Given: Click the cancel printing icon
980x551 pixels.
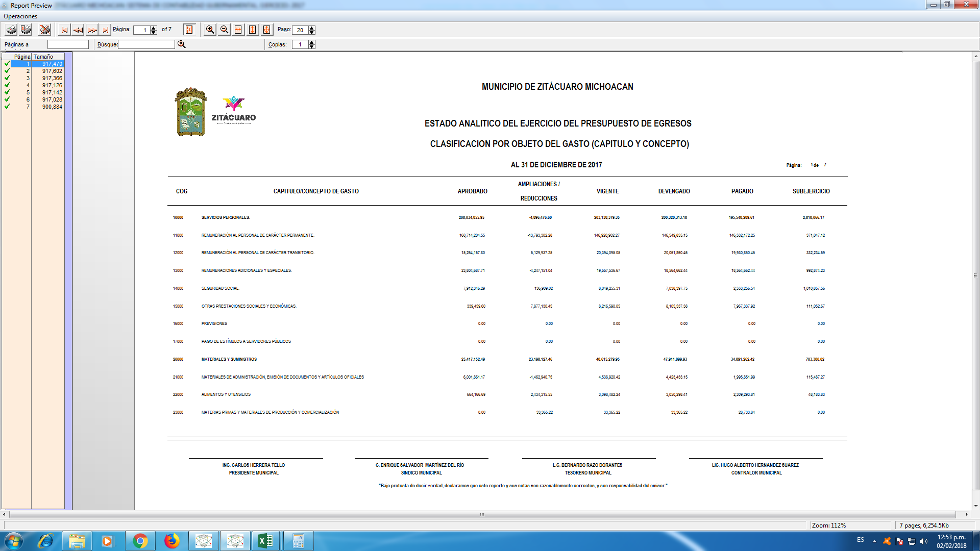Looking at the screenshot, I should pos(45,30).
